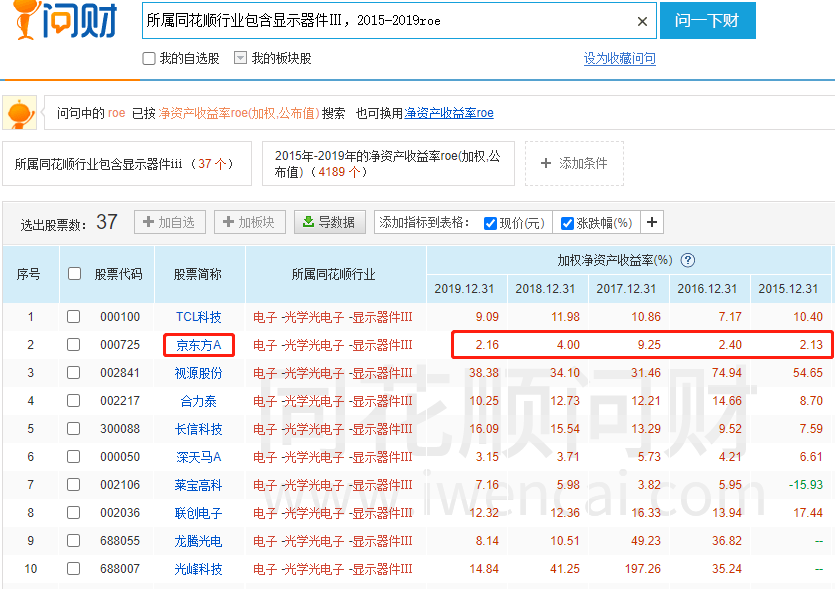Uncheck the 现价(元) indicator checkbox

point(490,223)
